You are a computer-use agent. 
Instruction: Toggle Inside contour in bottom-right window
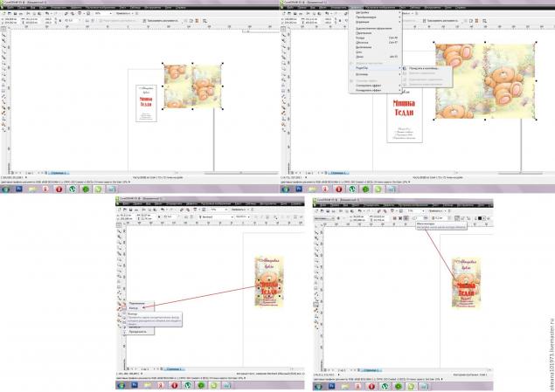[x=400, y=218]
